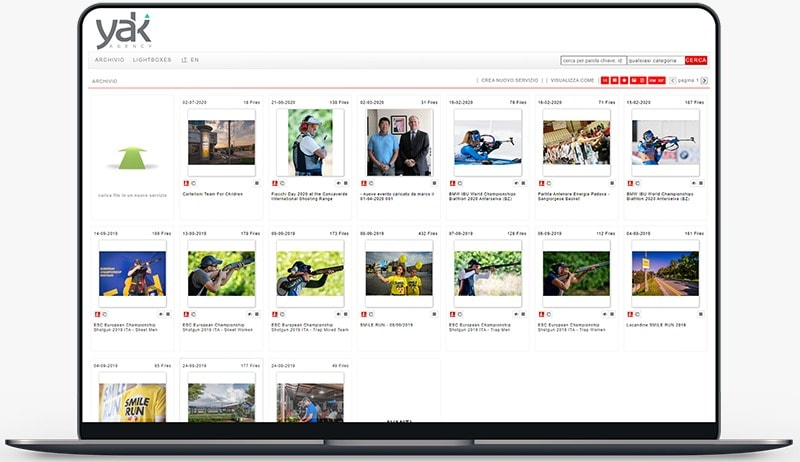
Task: Click the red icon on 'nuovo evento' card
Action: click(x=364, y=183)
